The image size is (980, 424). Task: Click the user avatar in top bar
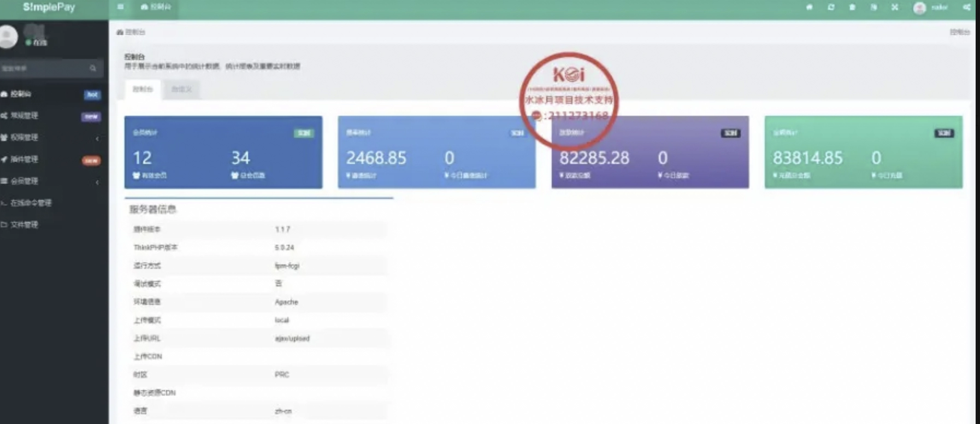(920, 8)
